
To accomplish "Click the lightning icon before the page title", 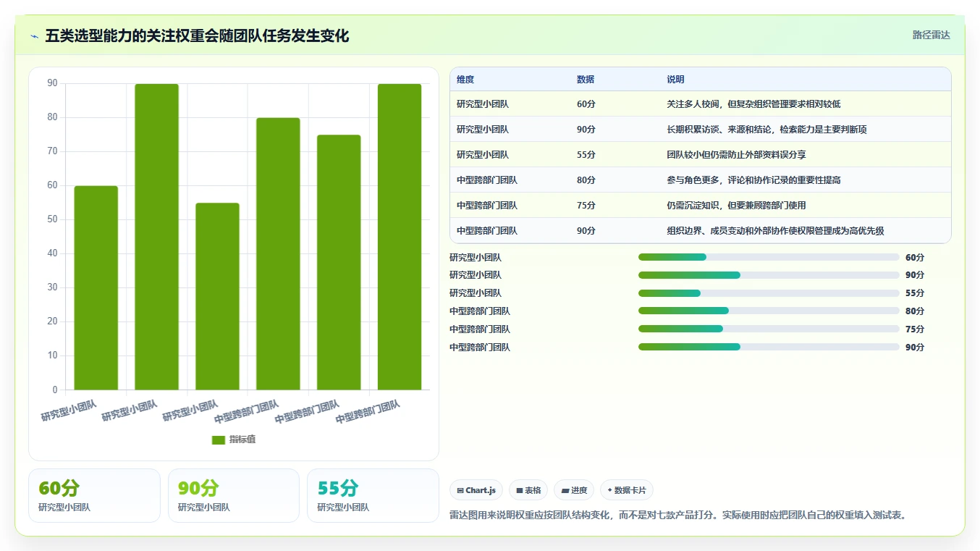I will click(35, 35).
